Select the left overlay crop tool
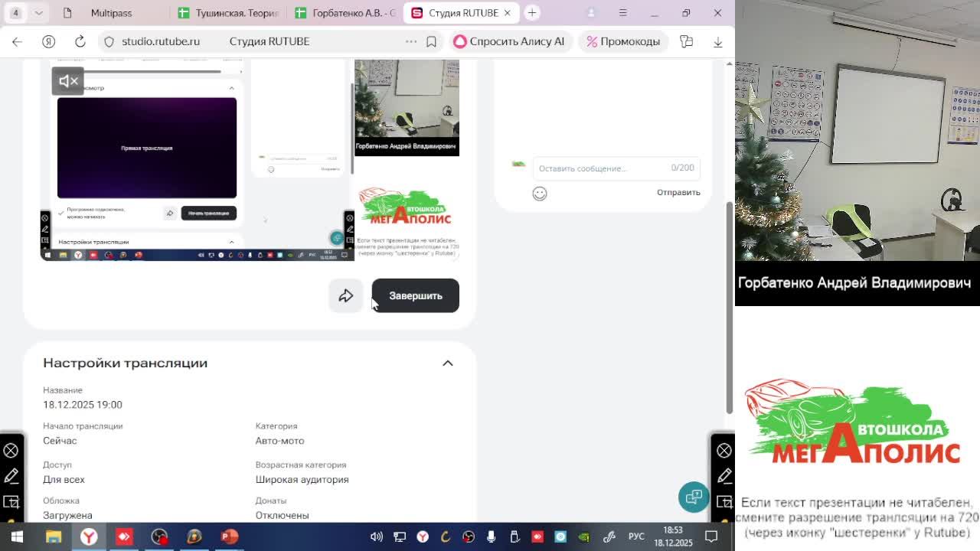This screenshot has width=980, height=551. (11, 502)
